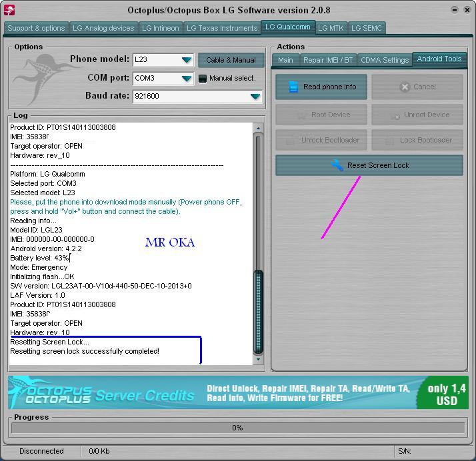Select the LG Qualcomm tab
Image resolution: width=476 pixels, height=461 pixels.
pos(288,27)
